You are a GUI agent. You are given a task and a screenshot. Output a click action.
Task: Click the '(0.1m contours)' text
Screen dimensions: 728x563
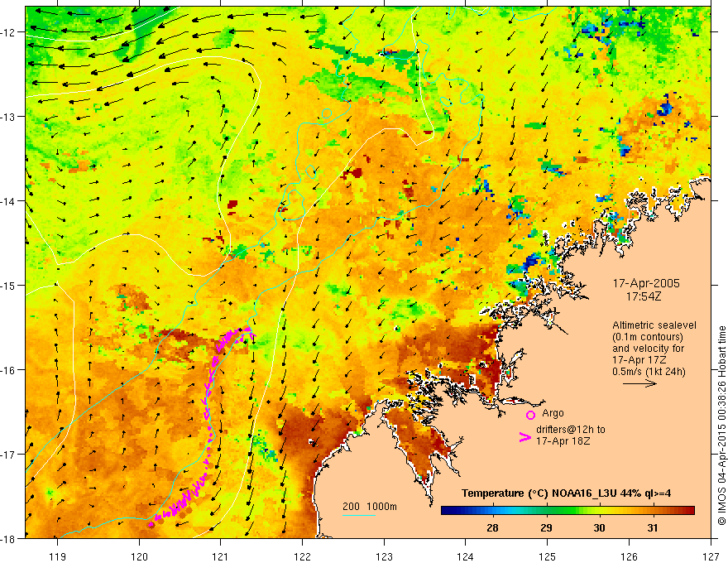coord(648,337)
